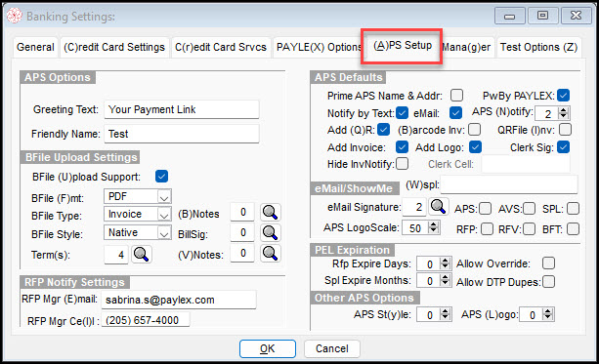The image size is (599, 364).
Task: Open (C)redit Card Settings tab
Action: pyautogui.click(x=114, y=47)
